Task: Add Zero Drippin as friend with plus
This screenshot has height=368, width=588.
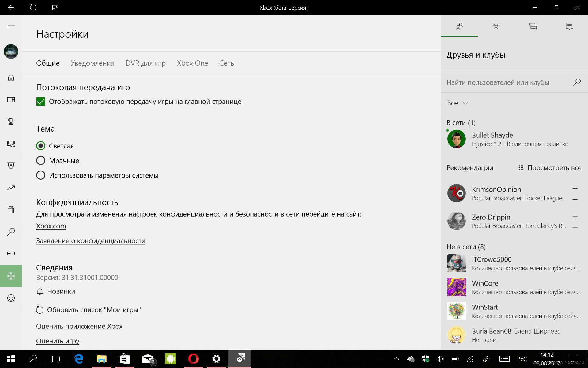Action: pyautogui.click(x=575, y=216)
